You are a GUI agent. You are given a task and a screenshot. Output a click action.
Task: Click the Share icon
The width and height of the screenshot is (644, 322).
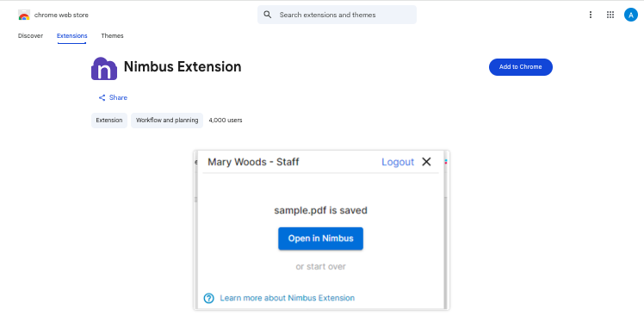(x=102, y=98)
